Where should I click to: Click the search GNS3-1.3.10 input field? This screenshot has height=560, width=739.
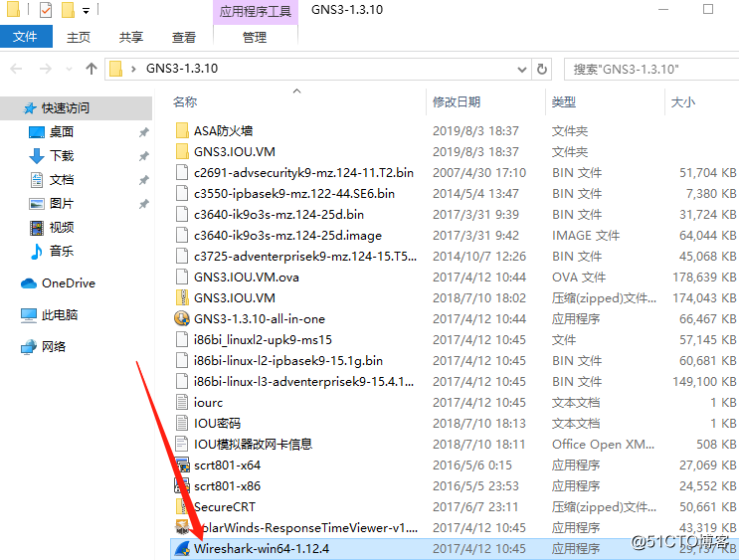pos(651,70)
